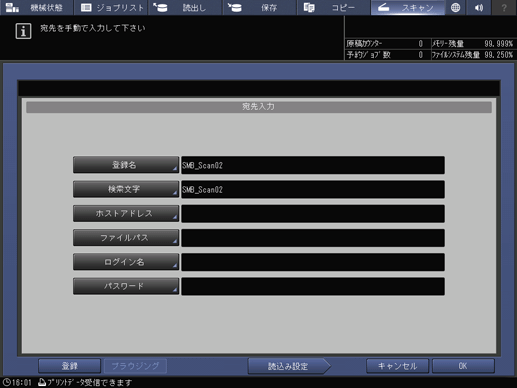The height and width of the screenshot is (388, 517).
Task: Click the 宛先を手動で入力して下さい message
Action: tap(93, 28)
